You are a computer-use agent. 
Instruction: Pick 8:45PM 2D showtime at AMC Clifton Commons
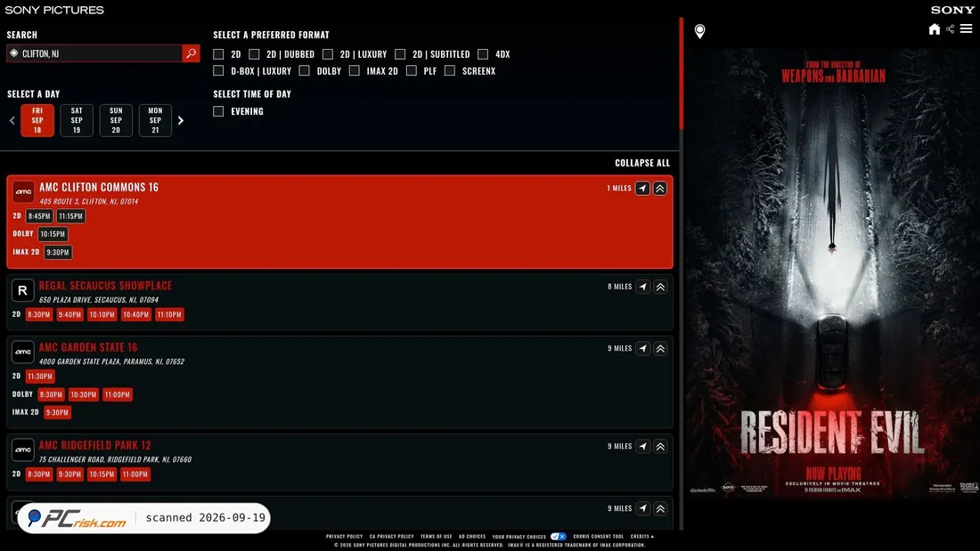(38, 216)
